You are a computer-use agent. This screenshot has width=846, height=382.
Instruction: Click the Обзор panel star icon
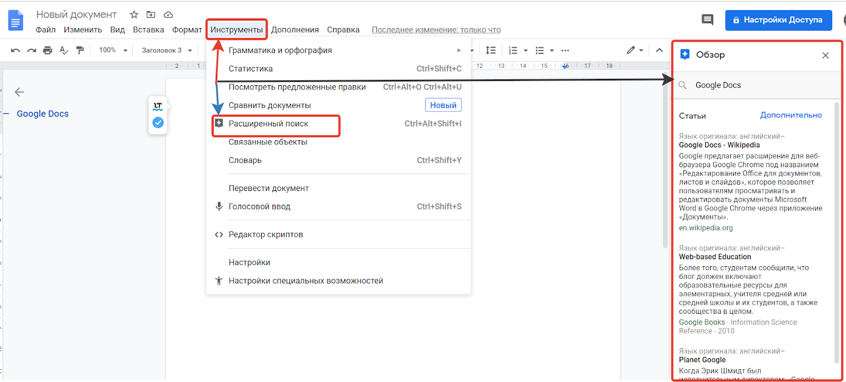pyautogui.click(x=685, y=54)
